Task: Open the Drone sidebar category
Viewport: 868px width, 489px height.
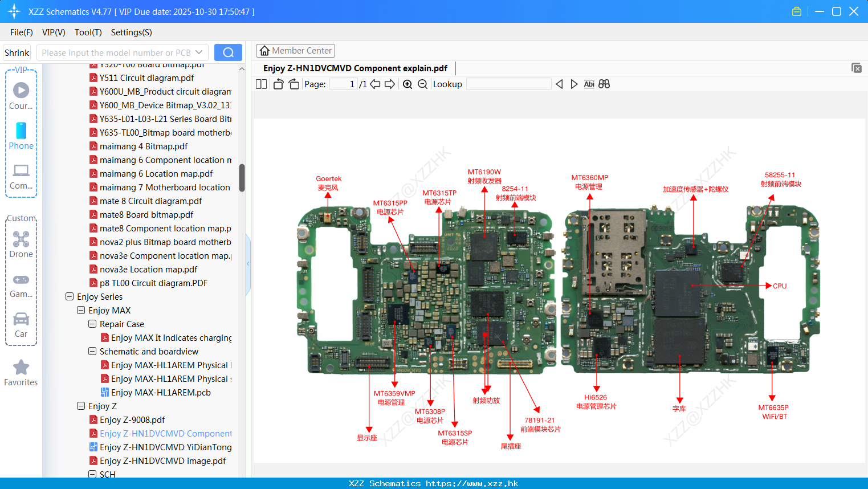Action: [x=21, y=244]
